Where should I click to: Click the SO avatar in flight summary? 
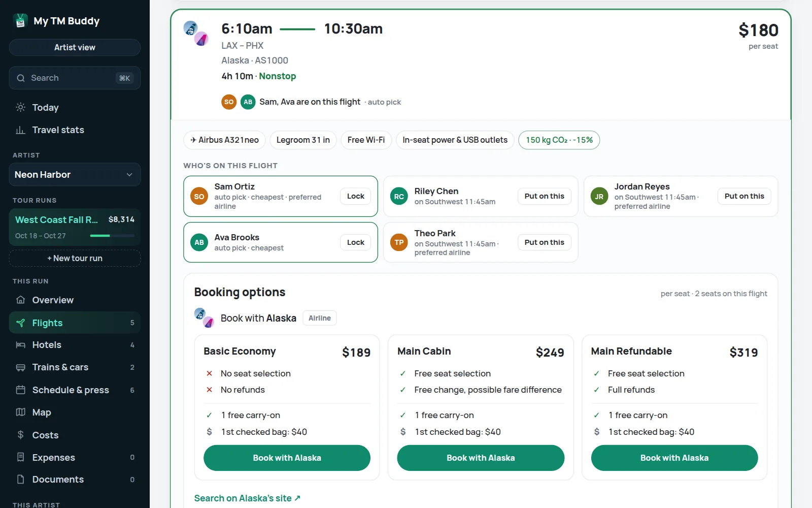tap(229, 102)
